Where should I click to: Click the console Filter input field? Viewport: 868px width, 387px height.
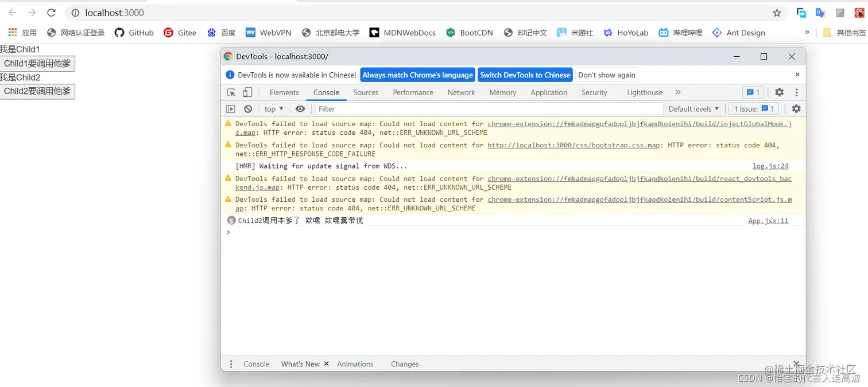point(489,109)
